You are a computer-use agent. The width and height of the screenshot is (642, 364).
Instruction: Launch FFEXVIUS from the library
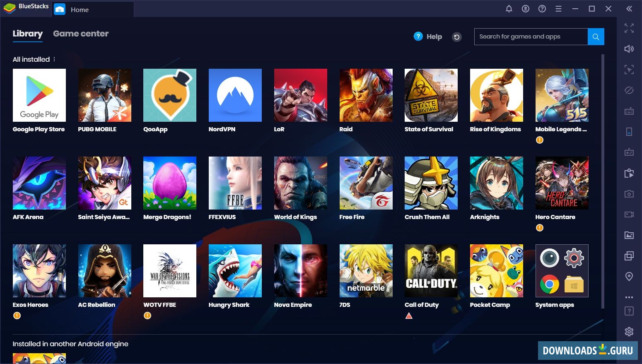(x=235, y=183)
